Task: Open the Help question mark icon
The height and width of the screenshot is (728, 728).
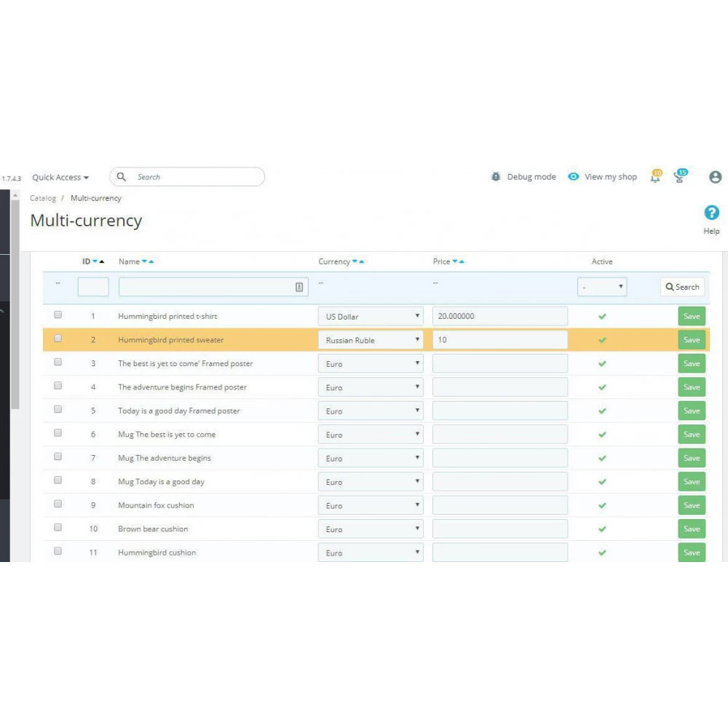Action: click(x=711, y=213)
